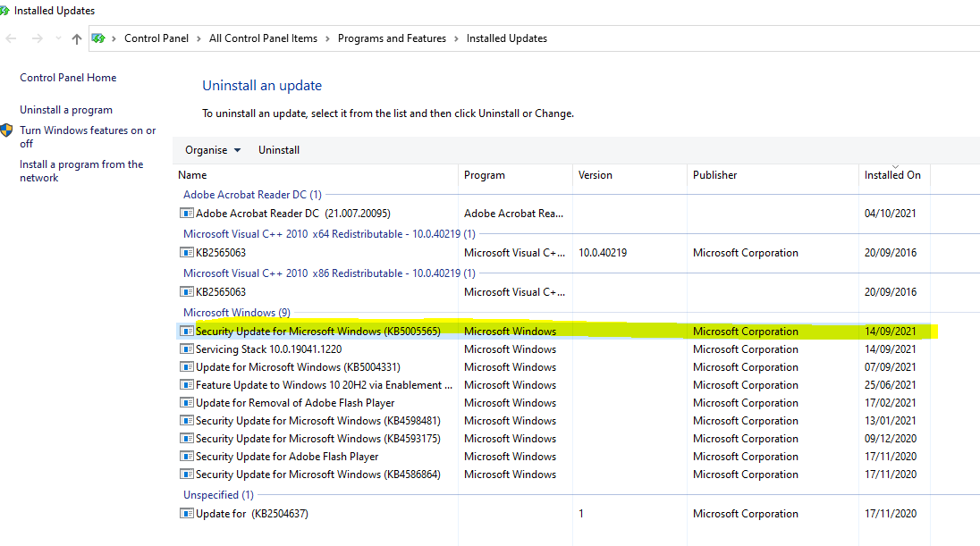980x546 pixels.
Task: Expand chevron after All Control Panel Items
Action: pyautogui.click(x=327, y=38)
